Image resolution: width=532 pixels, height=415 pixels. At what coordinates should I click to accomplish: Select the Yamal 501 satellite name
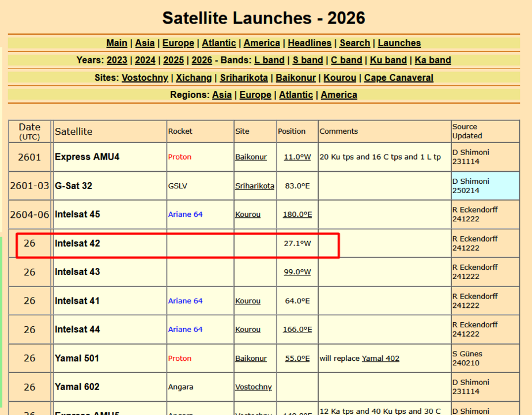[x=77, y=359]
